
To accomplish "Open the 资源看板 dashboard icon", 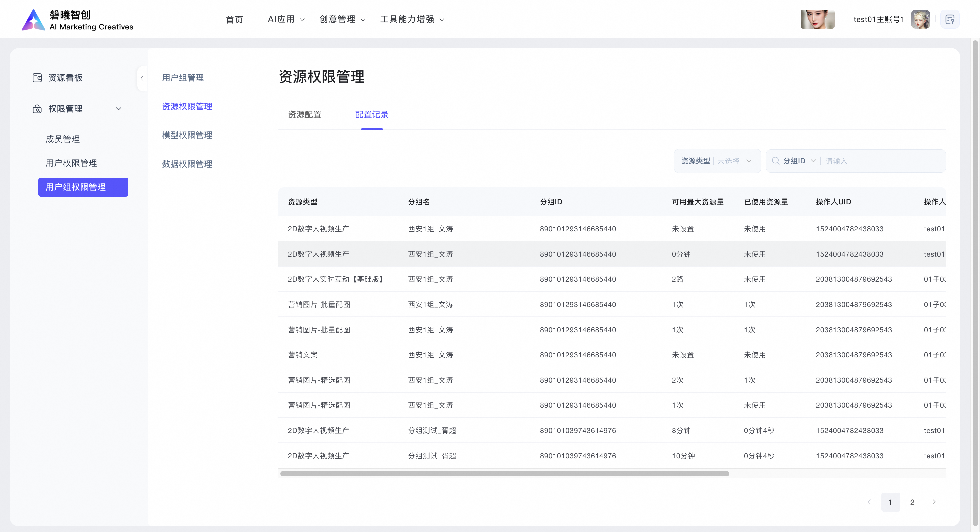I will tap(37, 78).
